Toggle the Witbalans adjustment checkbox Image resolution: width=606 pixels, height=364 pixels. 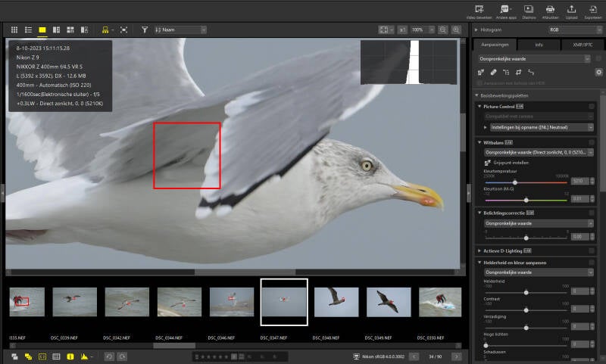[x=592, y=142]
